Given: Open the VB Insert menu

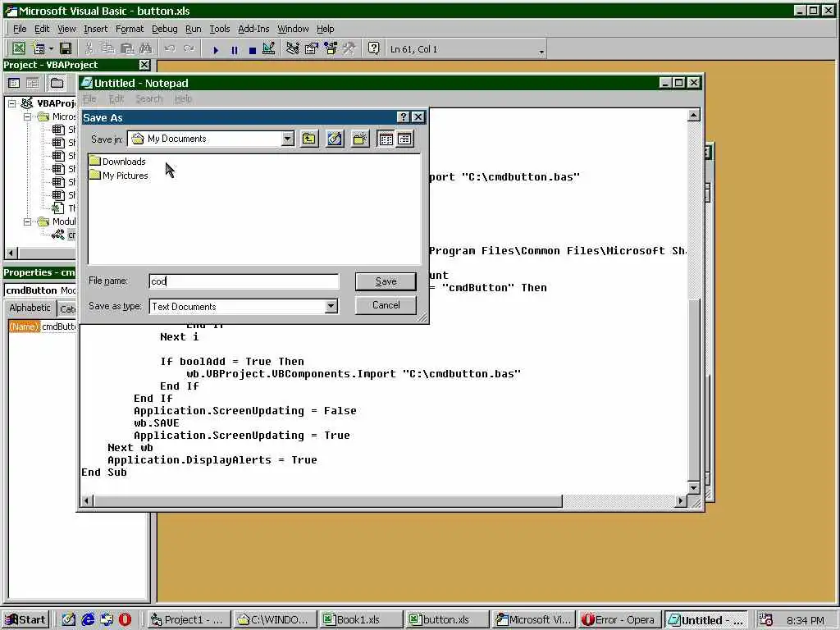Looking at the screenshot, I should [95, 29].
